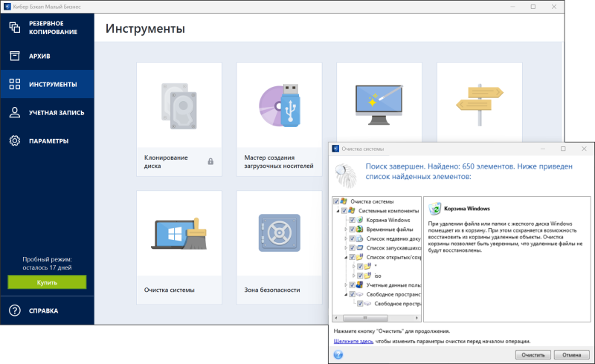The height and width of the screenshot is (364, 595).
Task: Click the monitor with magic wand tile
Action: (x=379, y=105)
